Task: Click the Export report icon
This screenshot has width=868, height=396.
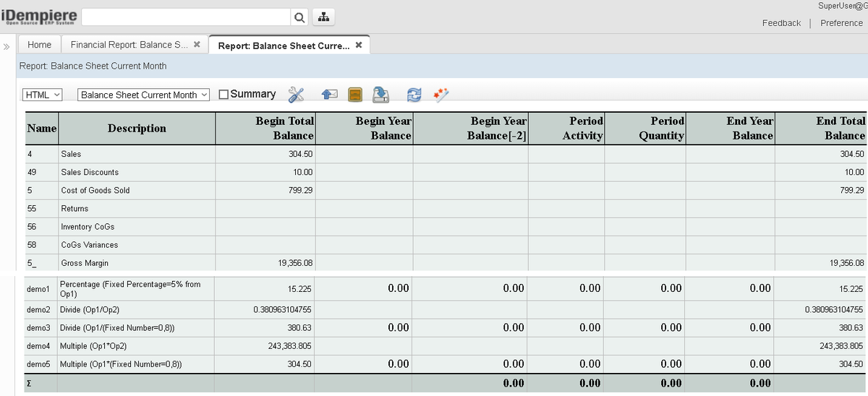Action: pos(380,95)
